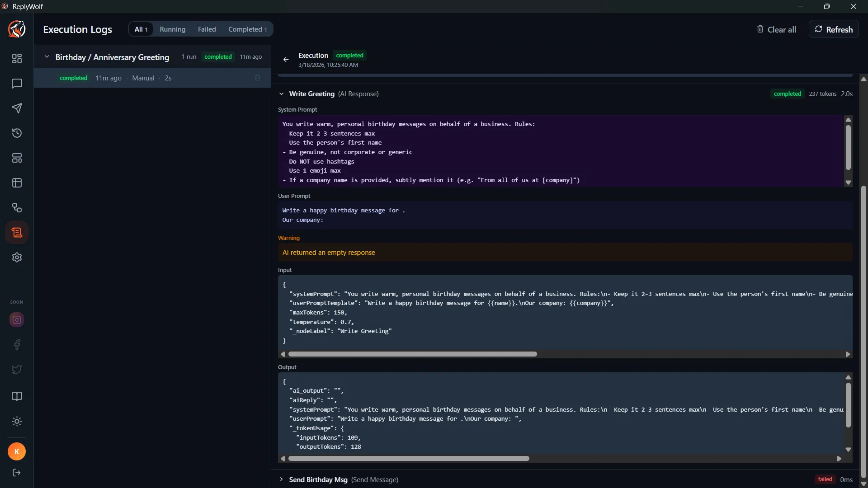
Task: Click the '3/18/2026, 10:25:40 AM' timestamp
Action: click(328, 65)
